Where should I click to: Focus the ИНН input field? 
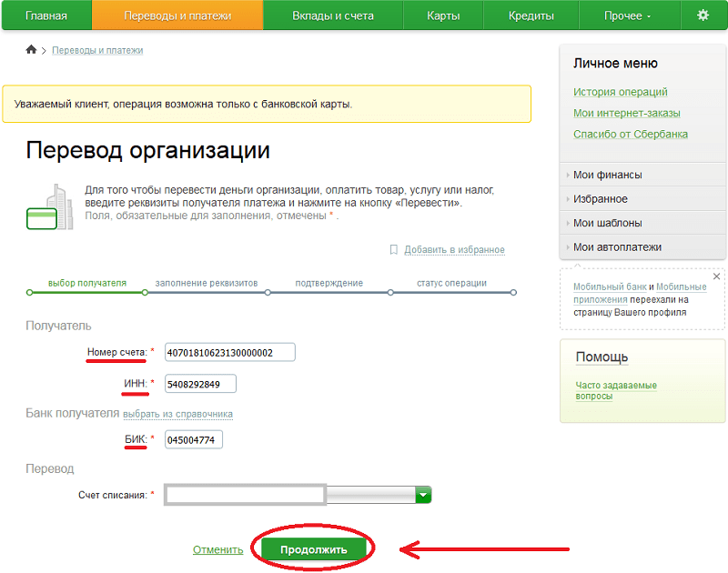[x=200, y=384]
